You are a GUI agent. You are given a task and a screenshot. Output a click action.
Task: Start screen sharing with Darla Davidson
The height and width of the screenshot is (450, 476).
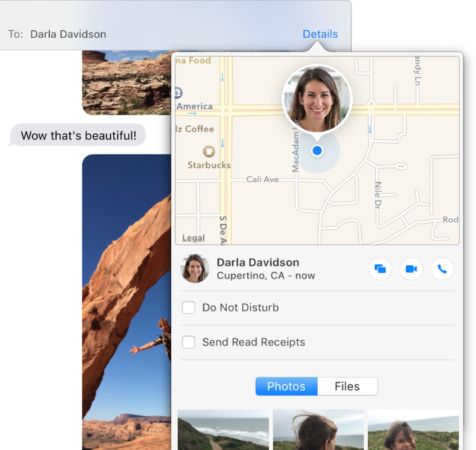[380, 269]
